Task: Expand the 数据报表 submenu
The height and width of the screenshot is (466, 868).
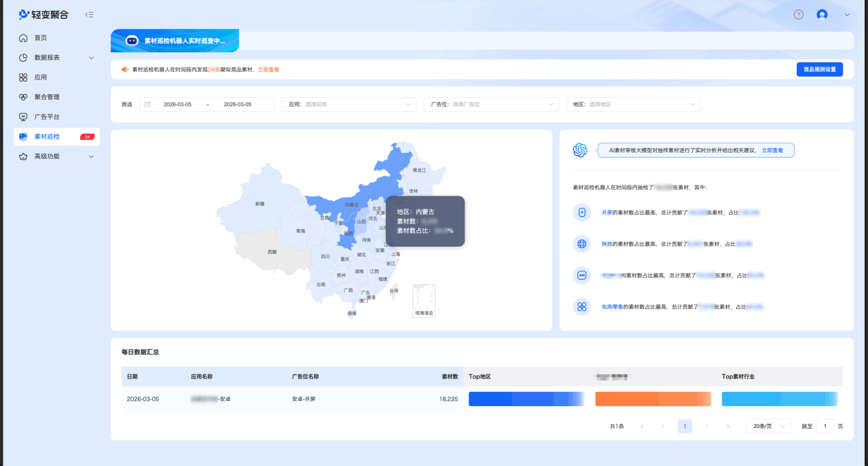Action: point(92,58)
